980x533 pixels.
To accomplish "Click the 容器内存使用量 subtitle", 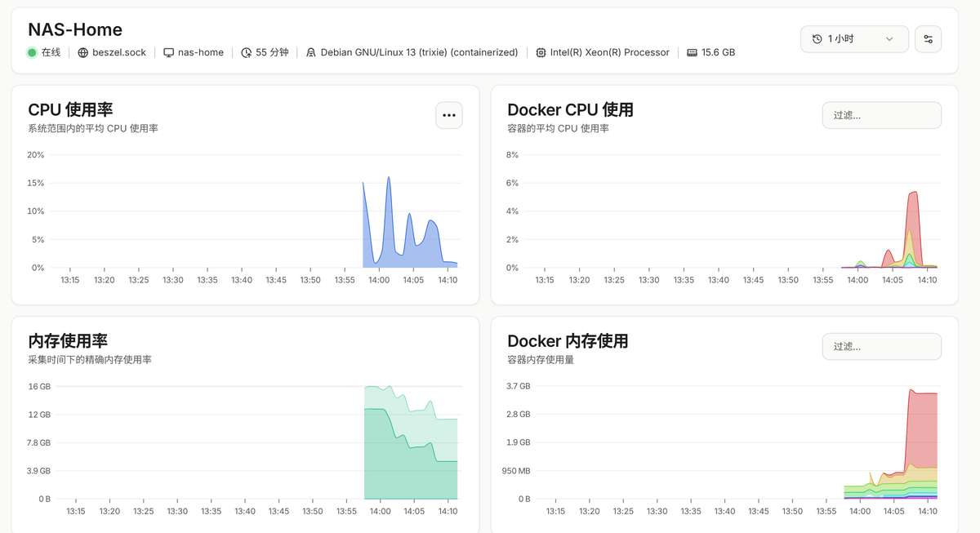I will (x=541, y=360).
